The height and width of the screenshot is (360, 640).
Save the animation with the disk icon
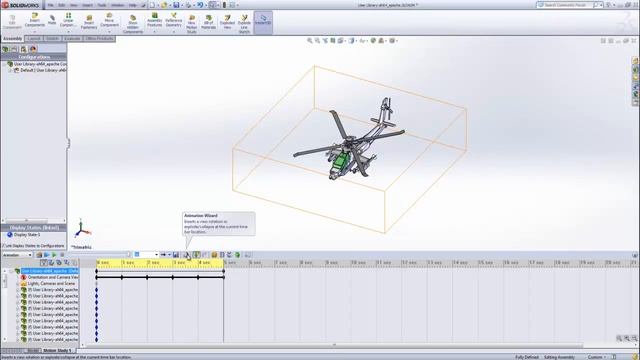point(176,255)
